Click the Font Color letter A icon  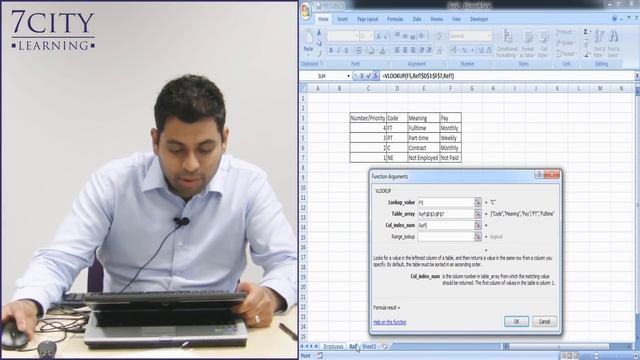[x=383, y=51]
